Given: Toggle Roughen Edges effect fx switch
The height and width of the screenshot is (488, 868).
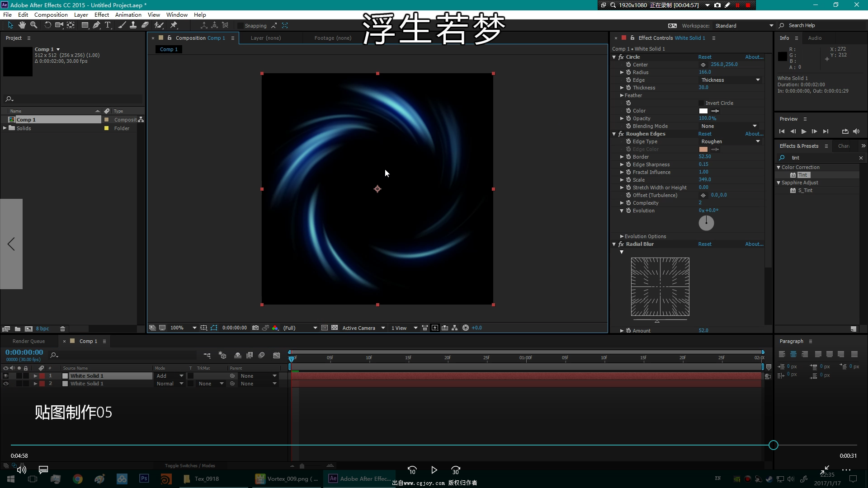Looking at the screenshot, I should point(621,134).
